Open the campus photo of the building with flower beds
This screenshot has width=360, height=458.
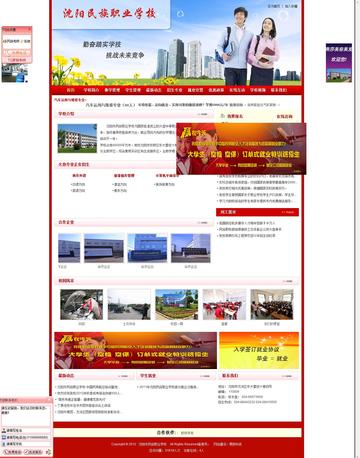point(177,304)
